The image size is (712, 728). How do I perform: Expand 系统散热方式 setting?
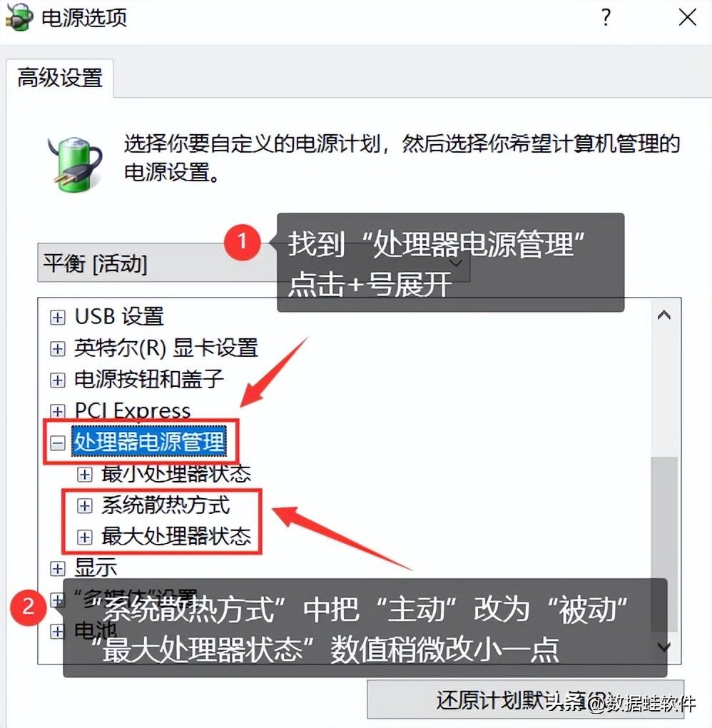tap(84, 505)
